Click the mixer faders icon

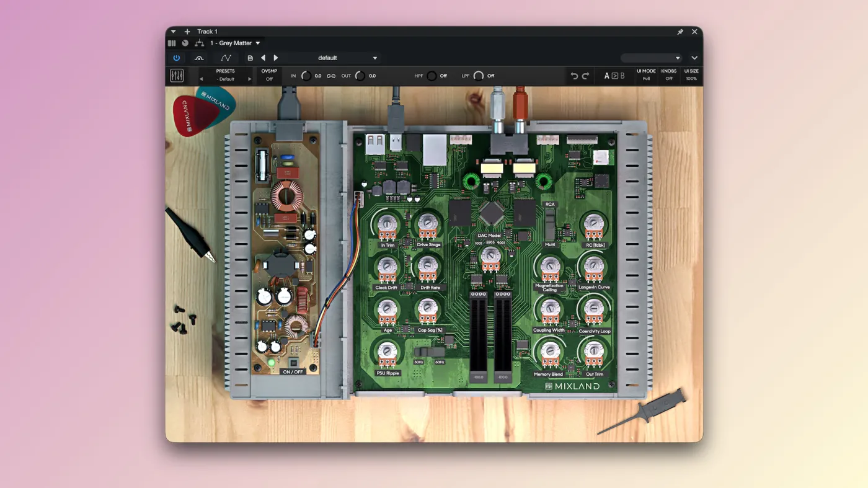177,76
